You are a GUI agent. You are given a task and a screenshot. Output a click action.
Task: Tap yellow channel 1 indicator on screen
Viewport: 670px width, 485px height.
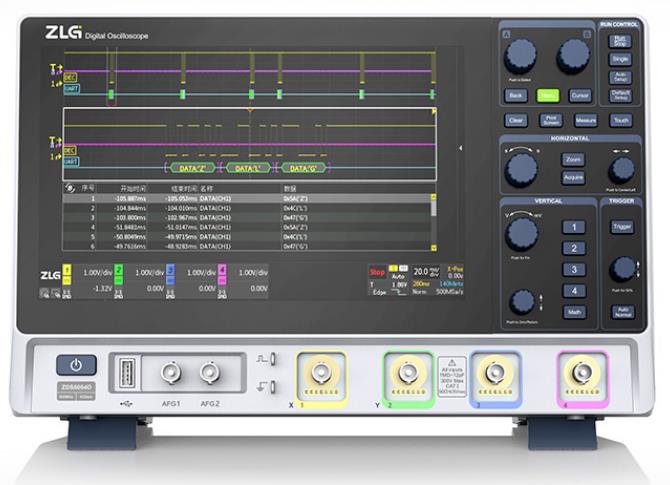click(x=68, y=271)
